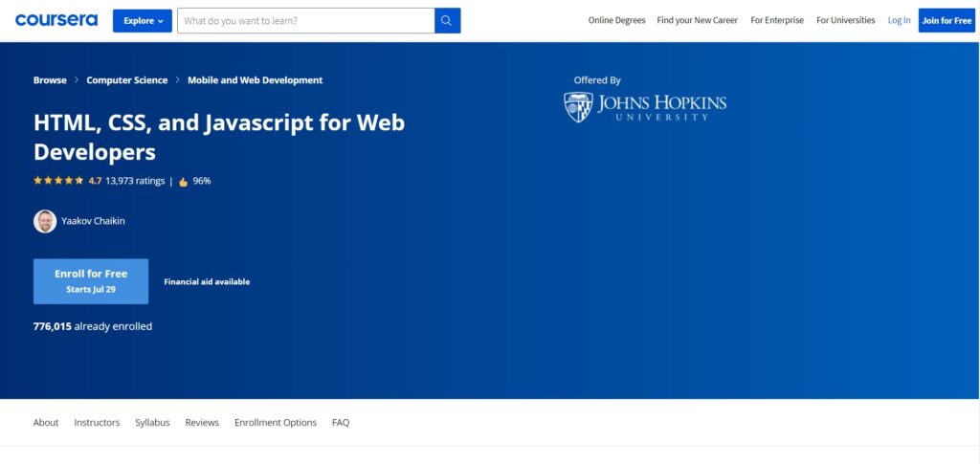Click the five-star rating icons

pyautogui.click(x=58, y=181)
